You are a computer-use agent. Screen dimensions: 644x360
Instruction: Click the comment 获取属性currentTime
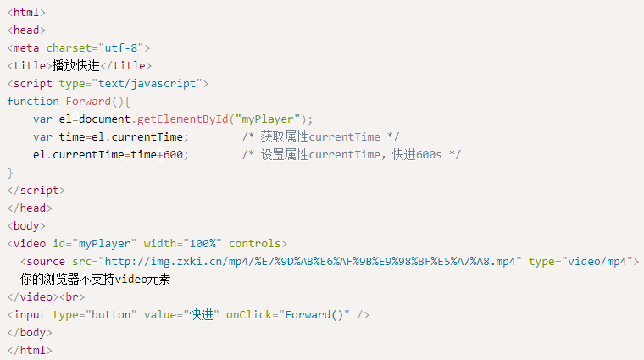pos(320,136)
